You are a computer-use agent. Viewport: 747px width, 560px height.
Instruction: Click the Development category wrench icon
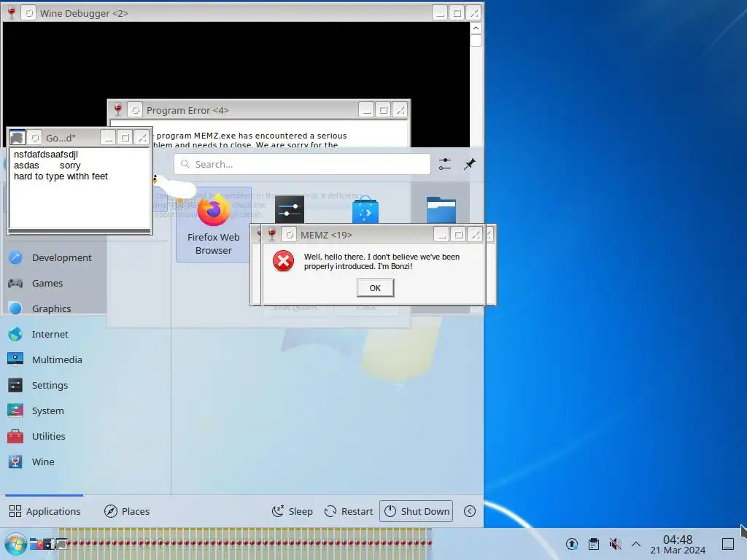(x=15, y=257)
